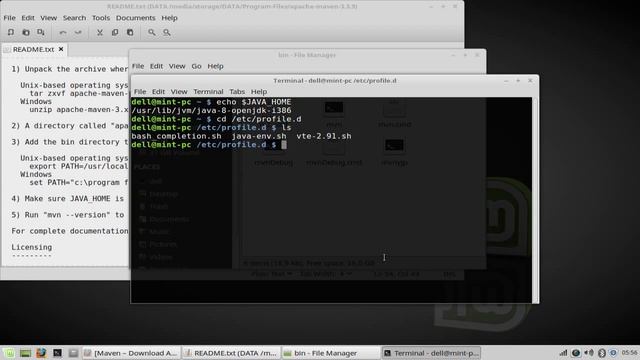The image size is (640, 360).
Task: Click 'java-env.sh' in terminal ls output
Action: pyautogui.click(x=259, y=136)
